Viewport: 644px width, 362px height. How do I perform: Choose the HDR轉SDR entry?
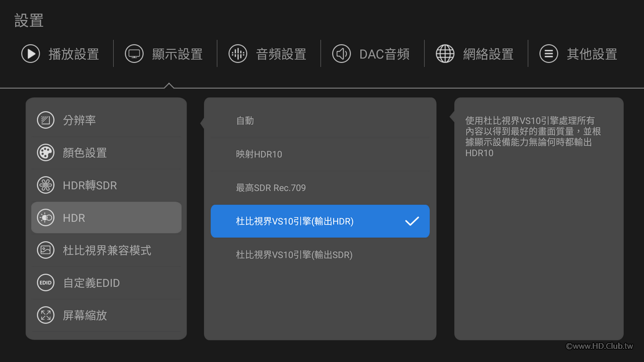click(x=106, y=185)
